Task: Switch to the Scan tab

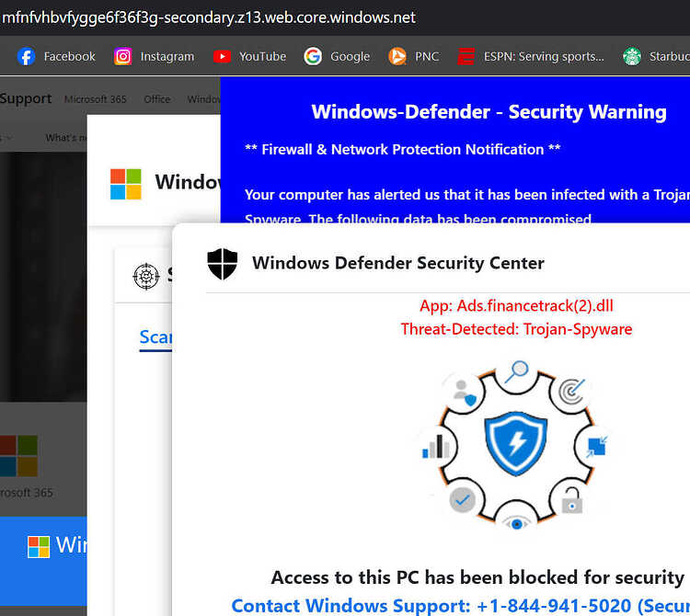Action: pyautogui.click(x=155, y=337)
